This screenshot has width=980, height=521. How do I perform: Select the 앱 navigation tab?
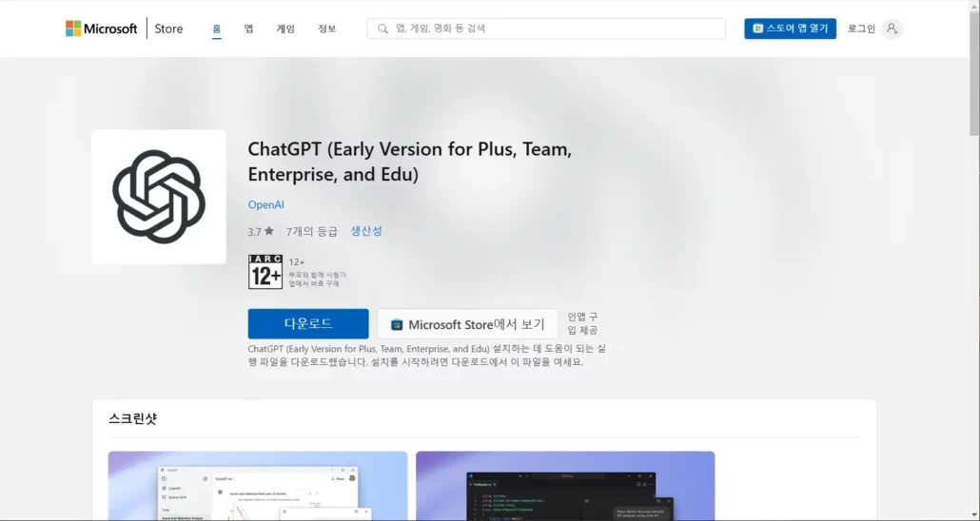pyautogui.click(x=248, y=29)
